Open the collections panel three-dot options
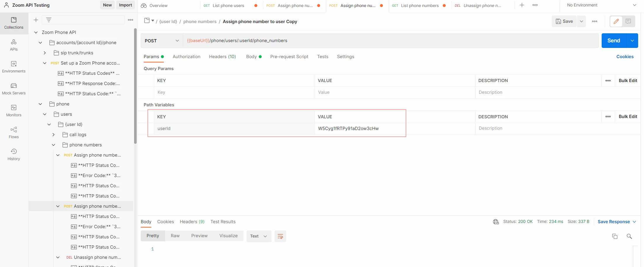Viewport: 644px width, 267px height. coord(131,20)
